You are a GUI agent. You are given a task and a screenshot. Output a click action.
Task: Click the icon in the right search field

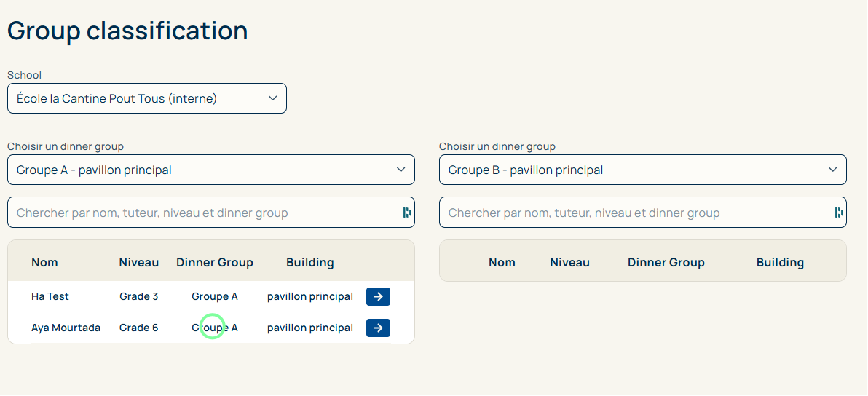pos(839,213)
